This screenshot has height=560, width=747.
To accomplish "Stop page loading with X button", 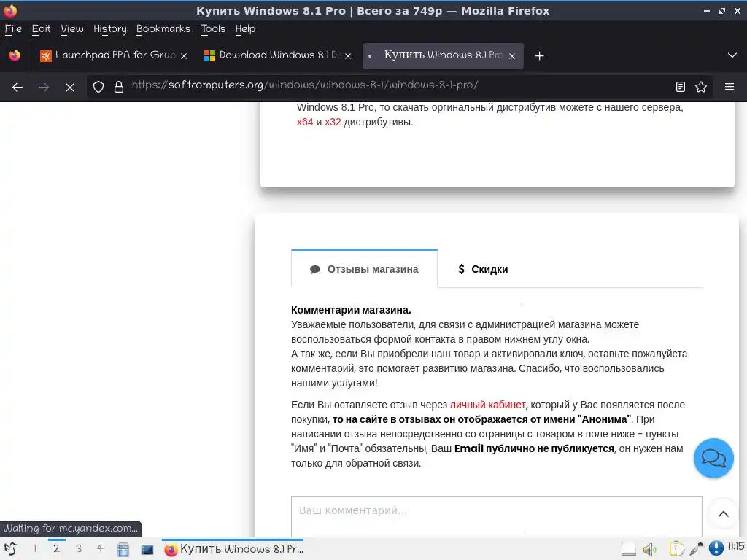I will point(70,87).
